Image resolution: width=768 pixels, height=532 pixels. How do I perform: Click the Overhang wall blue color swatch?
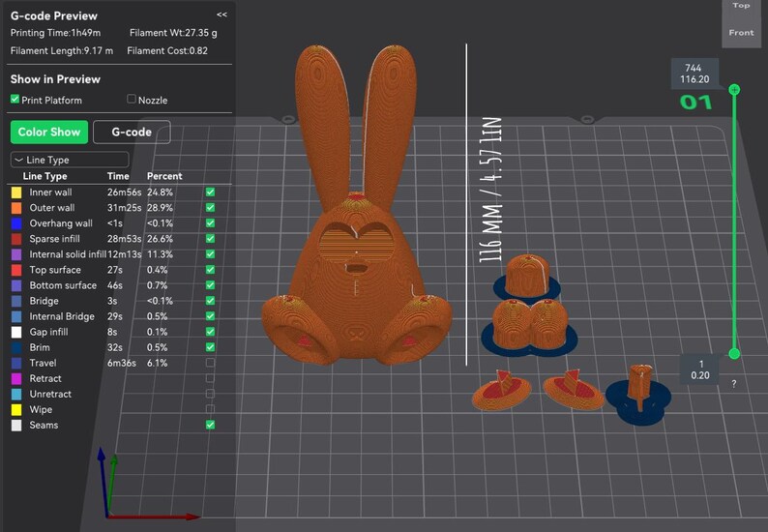[x=16, y=223]
